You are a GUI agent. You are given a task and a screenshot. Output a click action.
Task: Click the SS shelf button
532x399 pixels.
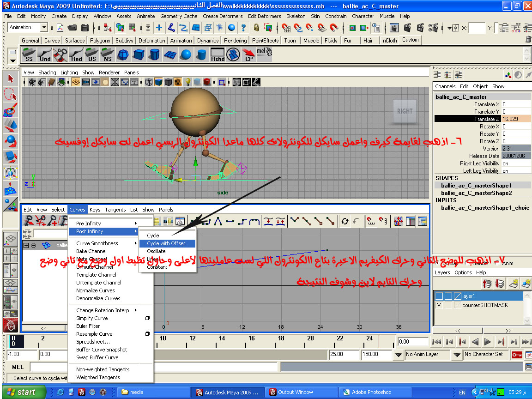[x=29, y=54]
